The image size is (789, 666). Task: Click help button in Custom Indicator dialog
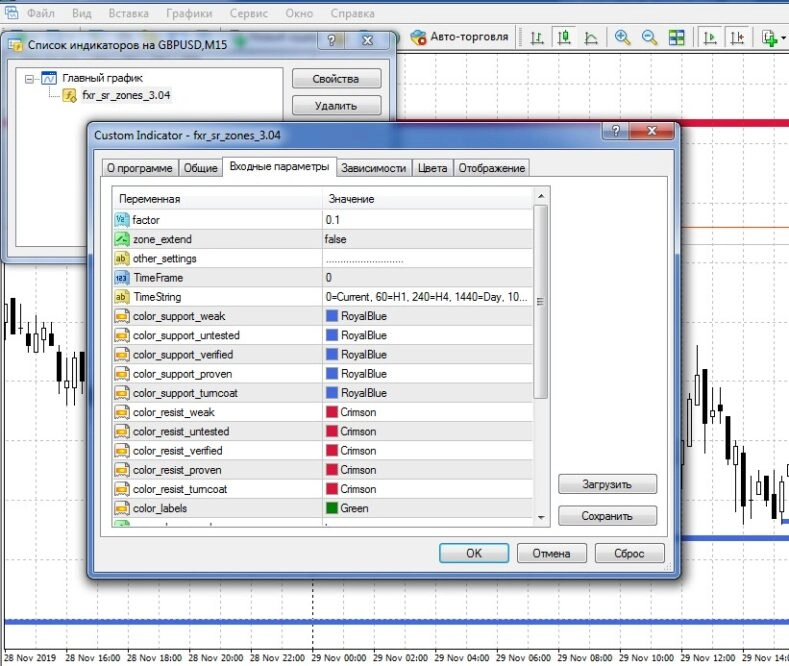615,131
